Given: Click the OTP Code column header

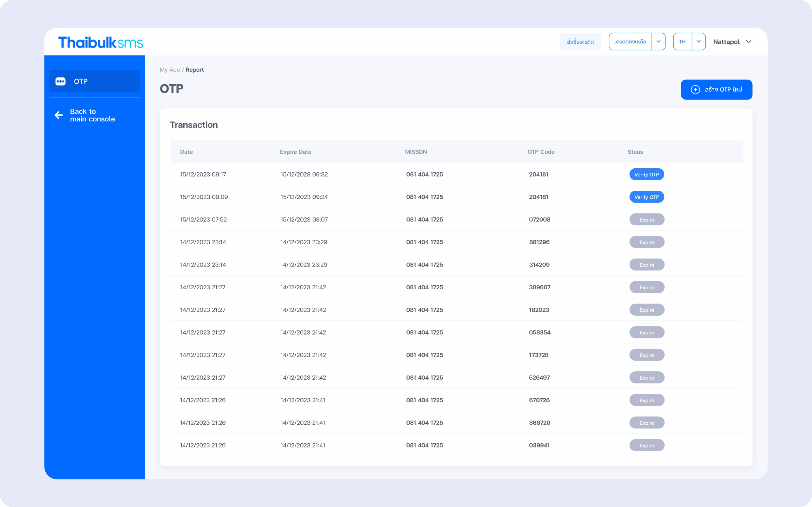Looking at the screenshot, I should click(x=540, y=152).
